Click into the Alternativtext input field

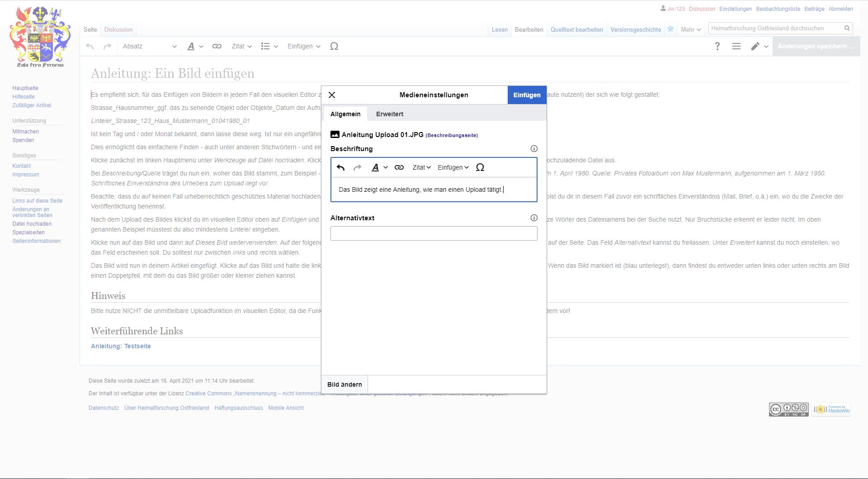coord(434,233)
